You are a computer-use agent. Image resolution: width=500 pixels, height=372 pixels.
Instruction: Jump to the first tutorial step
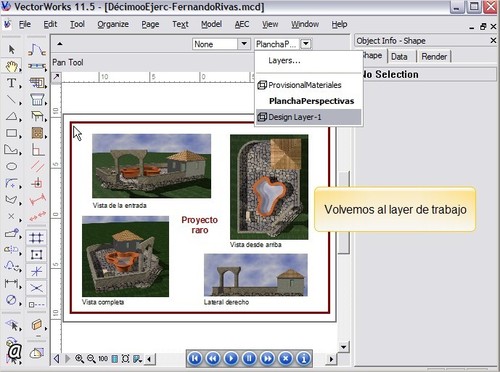[195, 359]
